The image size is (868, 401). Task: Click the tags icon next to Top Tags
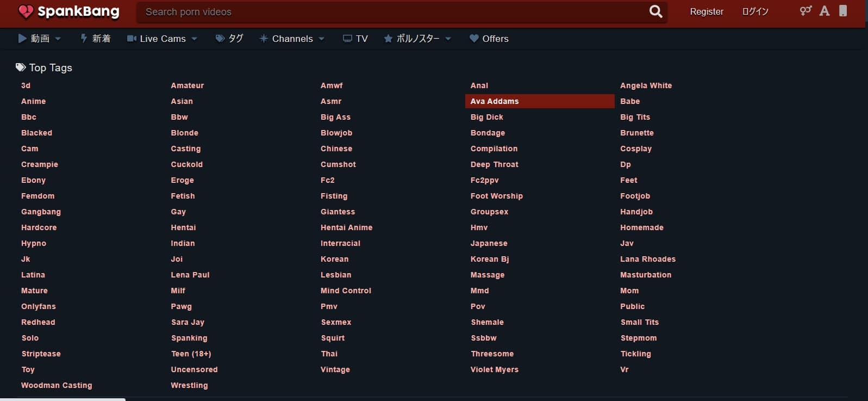21,67
